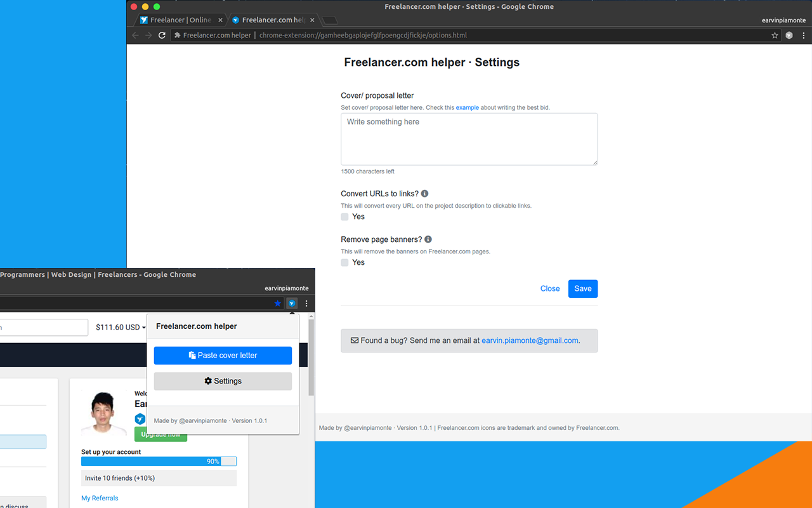The width and height of the screenshot is (812, 508).
Task: Click the forward arrow in Settings browser window
Action: click(x=148, y=36)
